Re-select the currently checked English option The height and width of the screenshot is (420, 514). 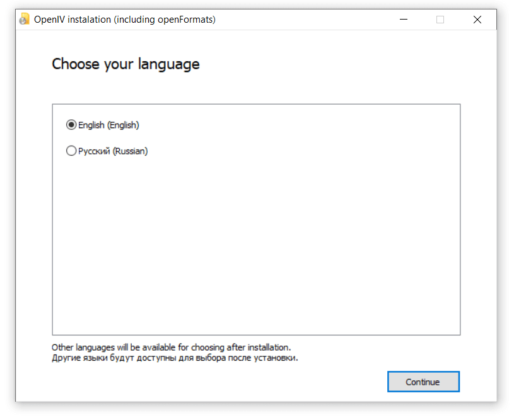click(x=71, y=125)
